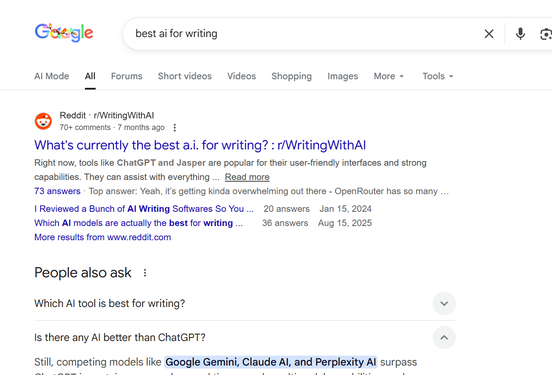
Task: Click 'Reddit · r/WritingWithAI' source label
Action: [x=107, y=115]
